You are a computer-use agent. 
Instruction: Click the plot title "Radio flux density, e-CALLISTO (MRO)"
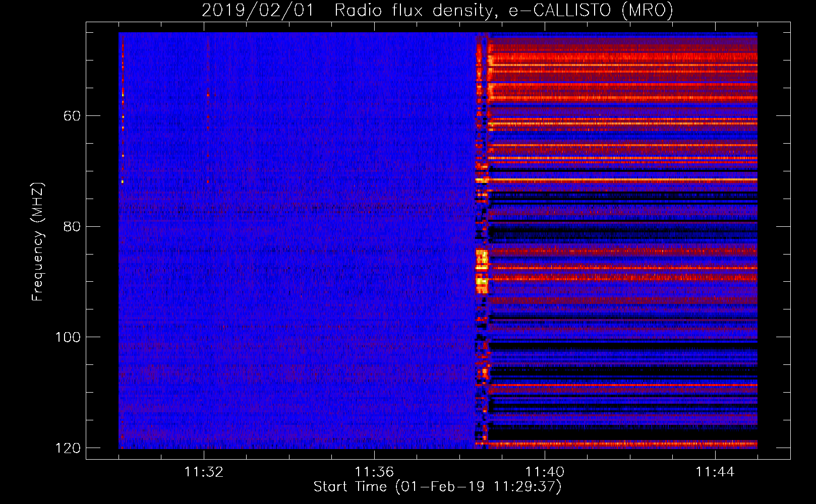[x=503, y=10]
